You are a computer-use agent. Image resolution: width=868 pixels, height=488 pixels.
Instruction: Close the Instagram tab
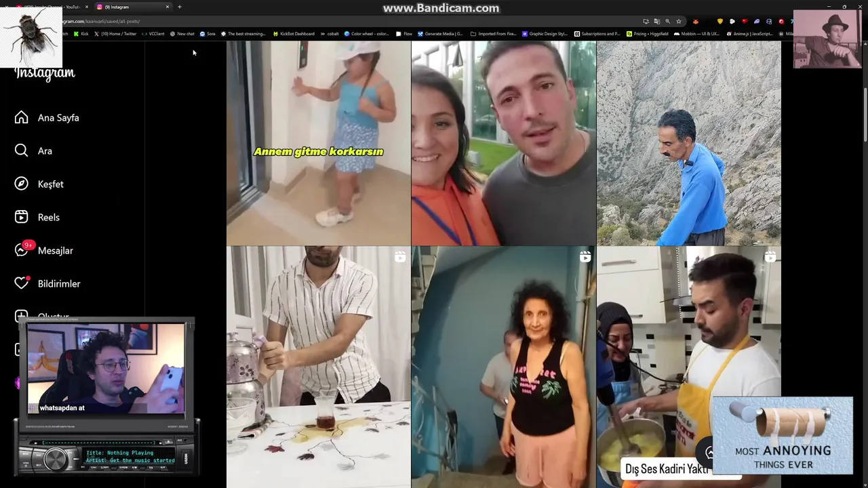(167, 7)
